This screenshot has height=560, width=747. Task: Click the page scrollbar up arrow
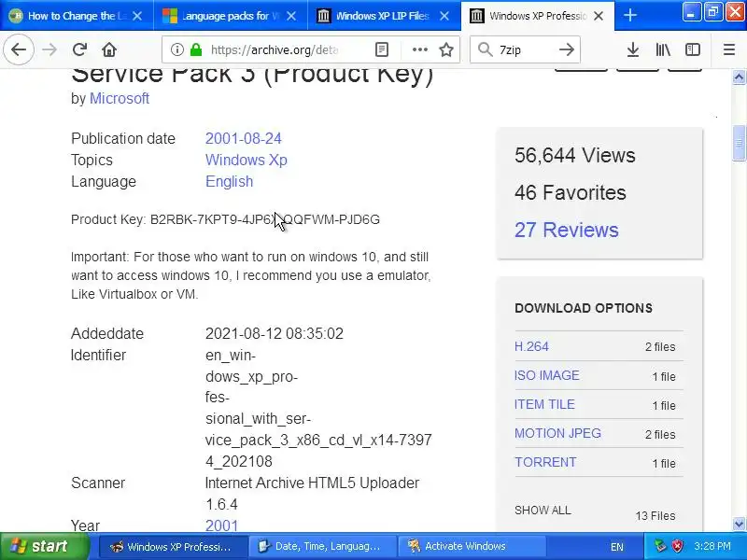(739, 77)
